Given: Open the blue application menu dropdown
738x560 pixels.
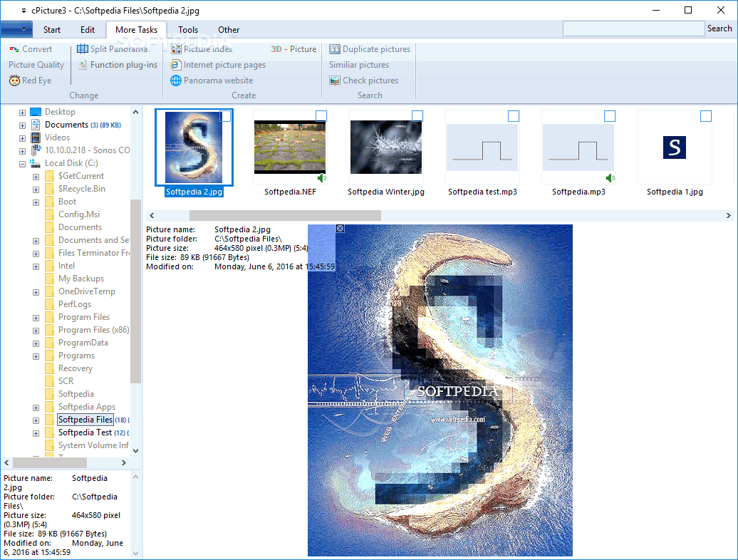Looking at the screenshot, I should coord(16,29).
